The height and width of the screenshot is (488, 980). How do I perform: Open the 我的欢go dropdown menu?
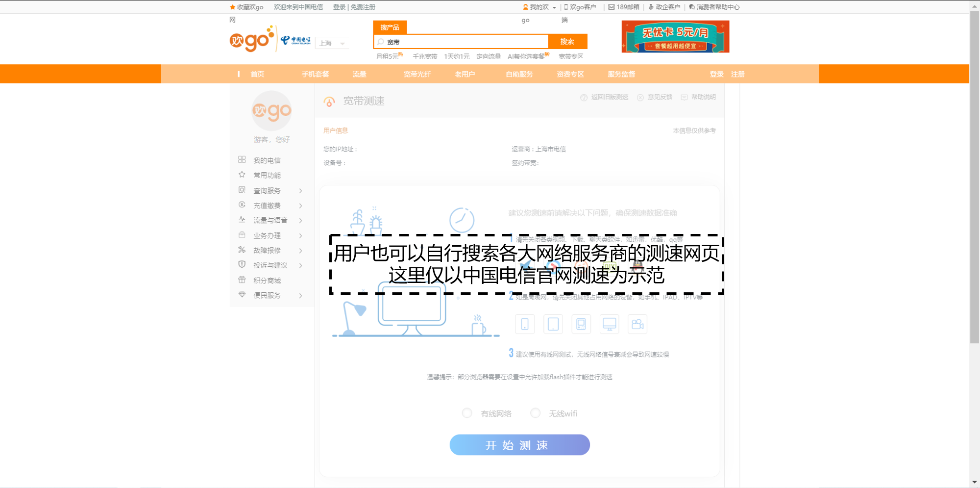539,7
